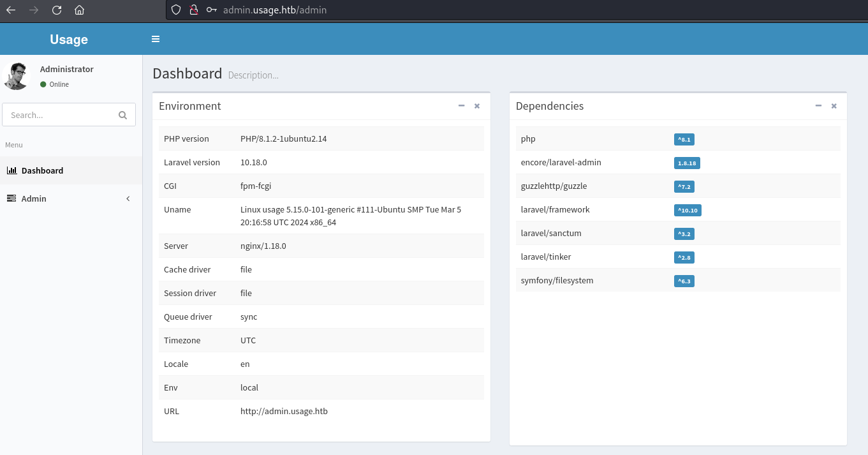Click the laravel/framework version badge

(x=688, y=210)
